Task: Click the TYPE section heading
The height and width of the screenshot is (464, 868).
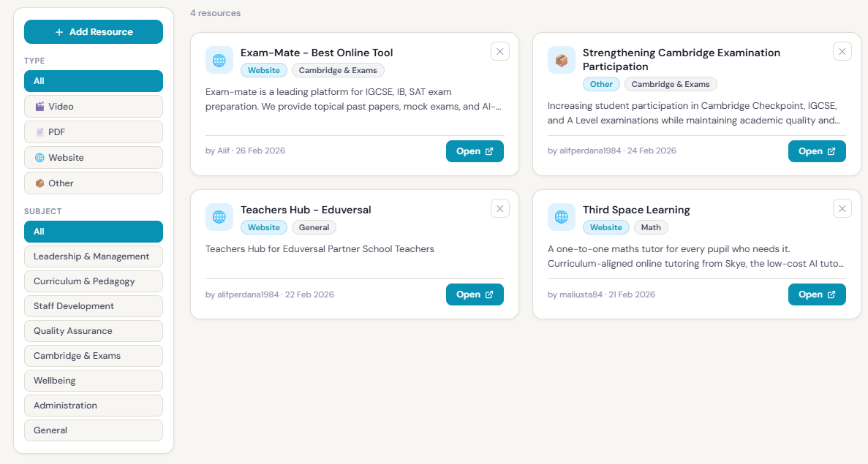Action: point(34,61)
